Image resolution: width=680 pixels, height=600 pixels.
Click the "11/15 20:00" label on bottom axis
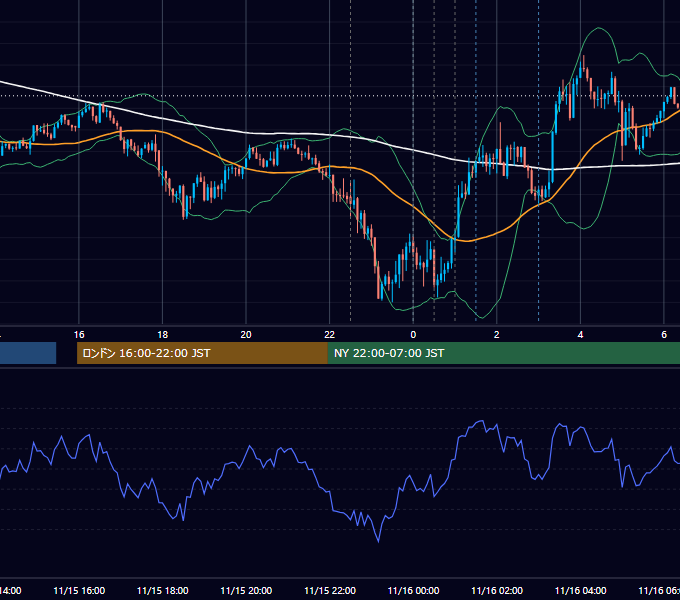[x=246, y=591]
